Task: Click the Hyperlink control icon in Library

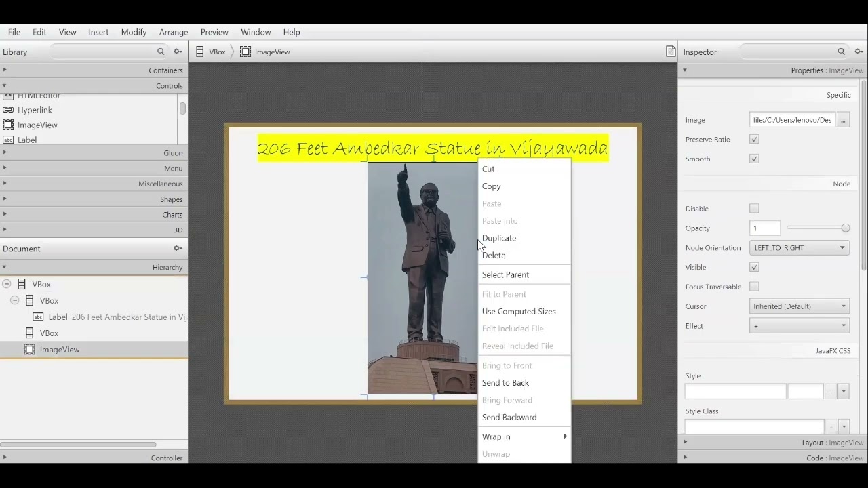Action: click(8, 110)
